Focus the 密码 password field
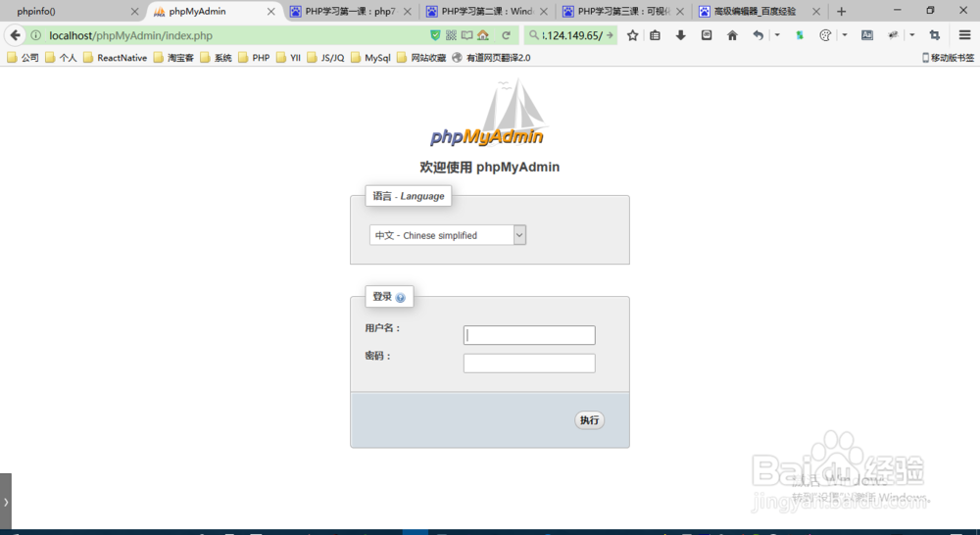This screenshot has width=980, height=535. tap(529, 364)
